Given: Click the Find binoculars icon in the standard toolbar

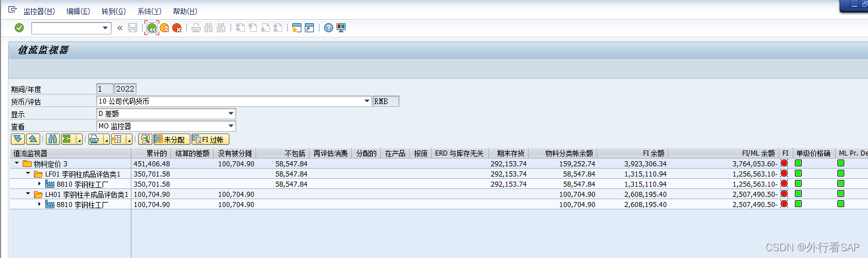Looking at the screenshot, I should 209,28.
